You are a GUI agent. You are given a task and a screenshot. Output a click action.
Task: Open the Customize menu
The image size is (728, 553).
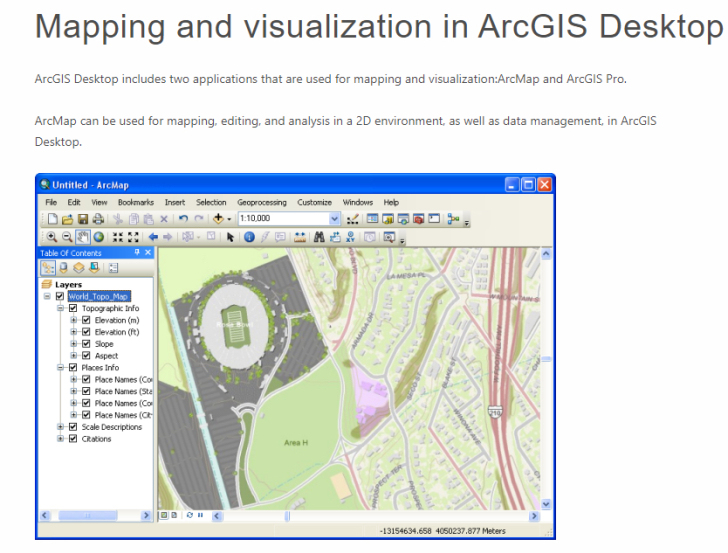coord(315,202)
